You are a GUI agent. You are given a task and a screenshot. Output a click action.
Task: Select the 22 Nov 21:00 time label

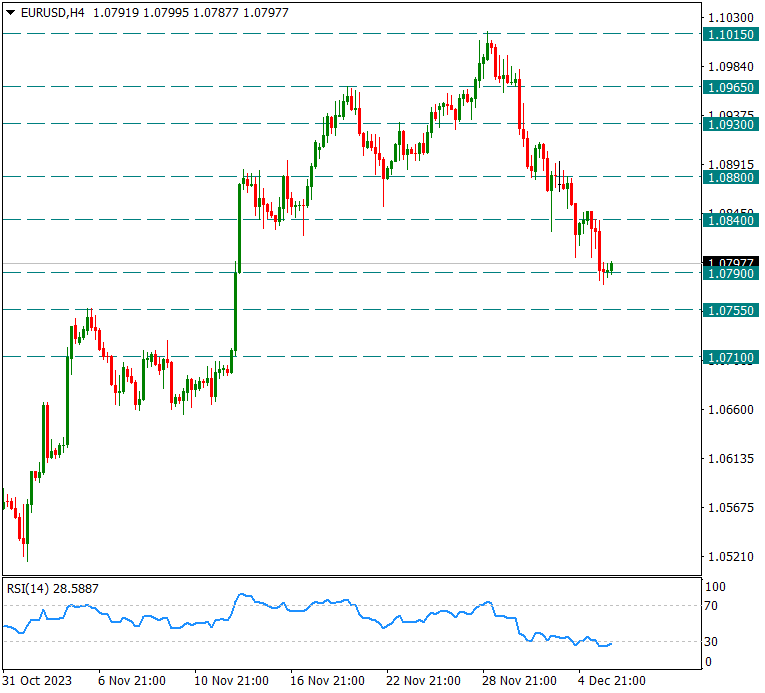click(423, 681)
